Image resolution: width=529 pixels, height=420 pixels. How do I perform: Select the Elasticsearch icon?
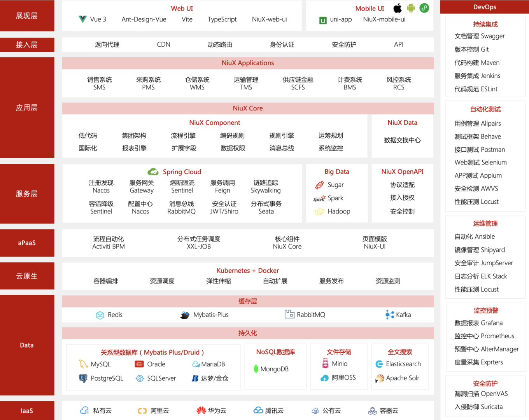tap(378, 364)
